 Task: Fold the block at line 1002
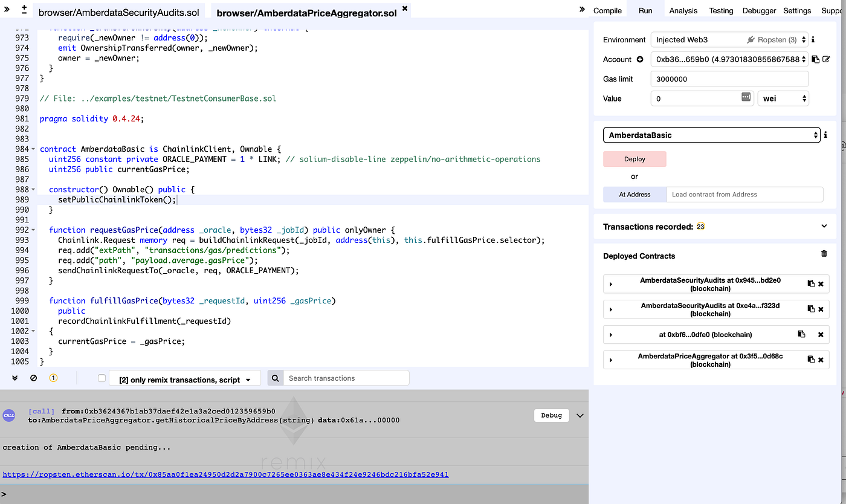(x=33, y=331)
